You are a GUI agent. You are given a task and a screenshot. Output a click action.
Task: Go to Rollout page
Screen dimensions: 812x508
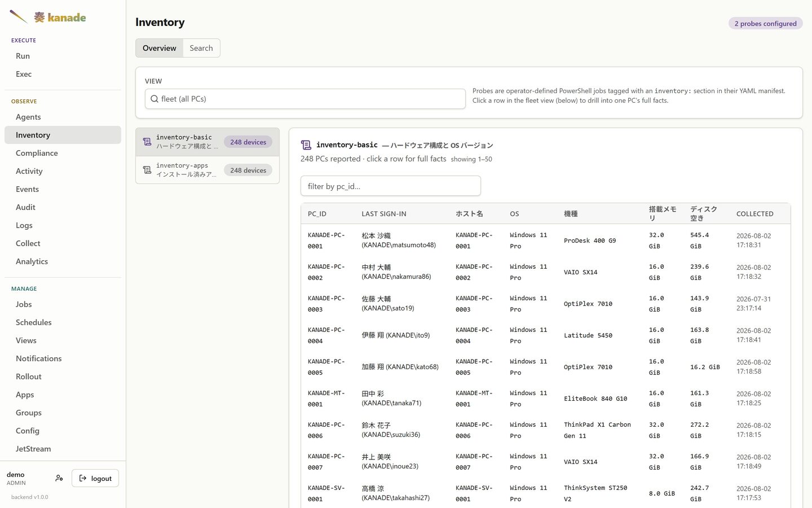[63, 376]
